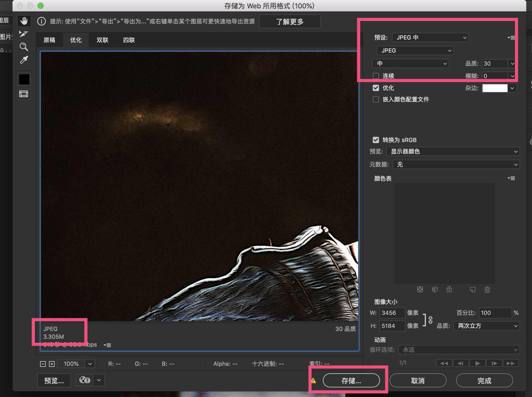Switch to the 双联 tab

click(x=102, y=40)
